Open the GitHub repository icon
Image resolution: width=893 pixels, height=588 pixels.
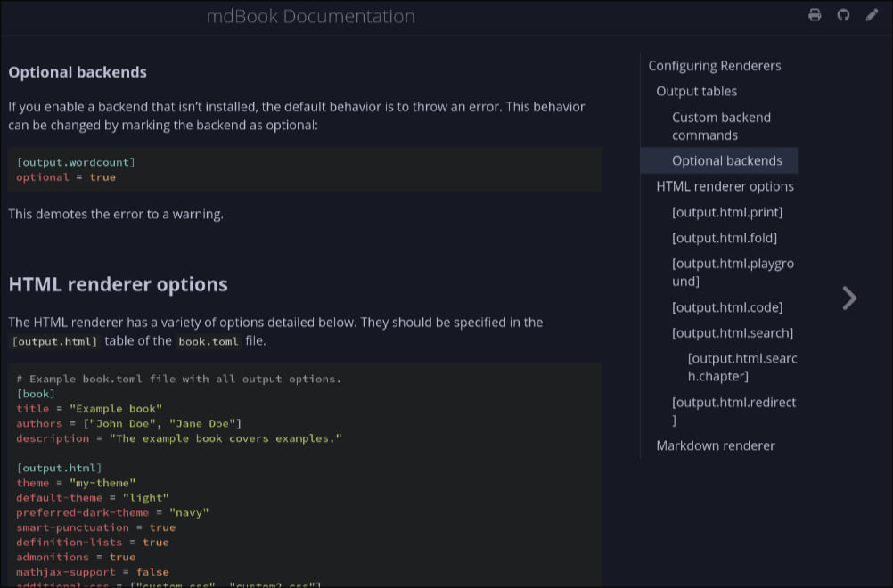coord(843,15)
